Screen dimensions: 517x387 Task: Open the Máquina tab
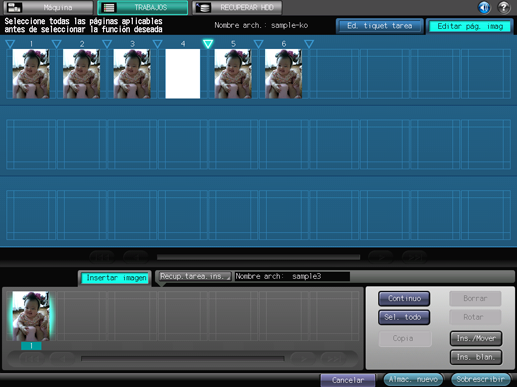(x=48, y=7)
